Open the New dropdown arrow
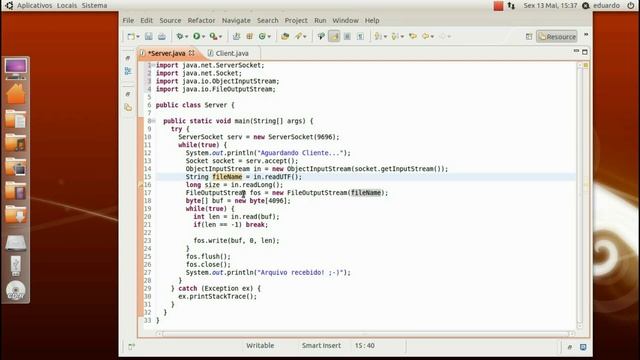 [138, 37]
